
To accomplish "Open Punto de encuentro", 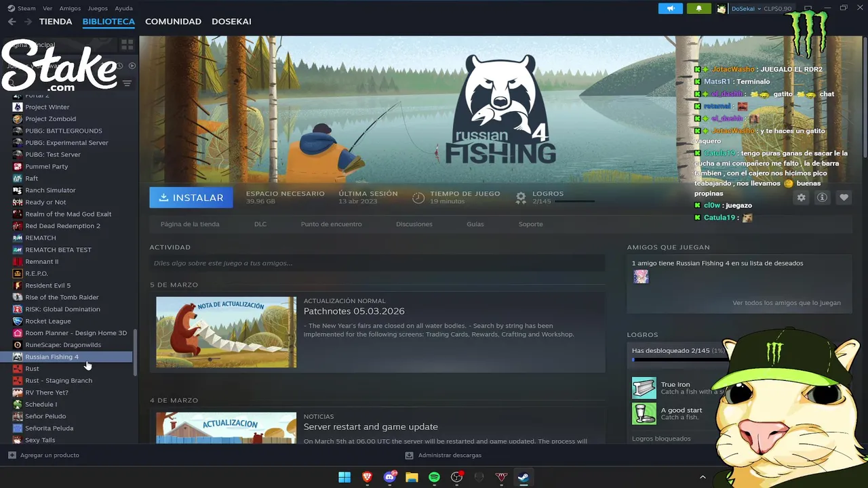I will coord(332,224).
